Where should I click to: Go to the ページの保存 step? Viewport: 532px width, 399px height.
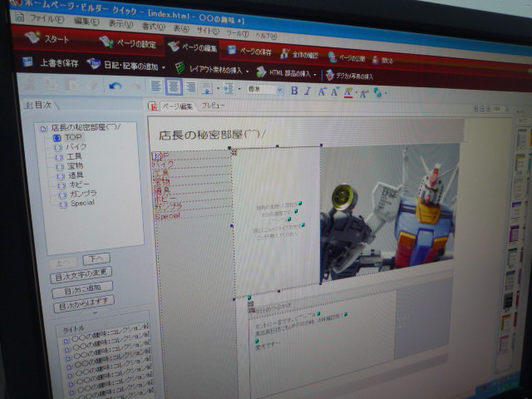click(x=249, y=51)
